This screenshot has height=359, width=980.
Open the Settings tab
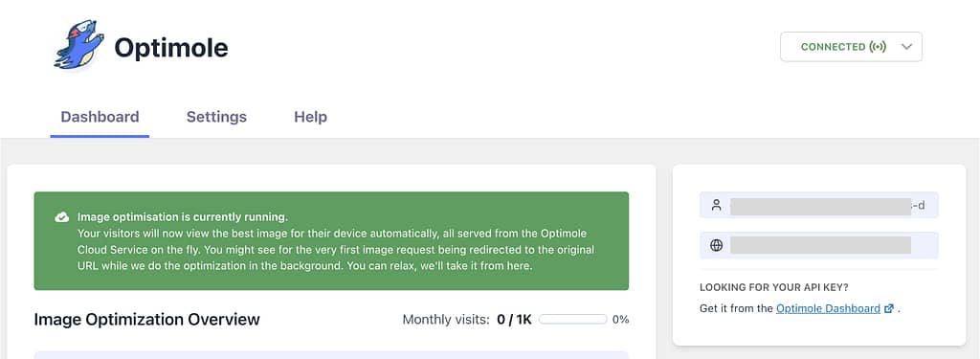click(x=216, y=117)
